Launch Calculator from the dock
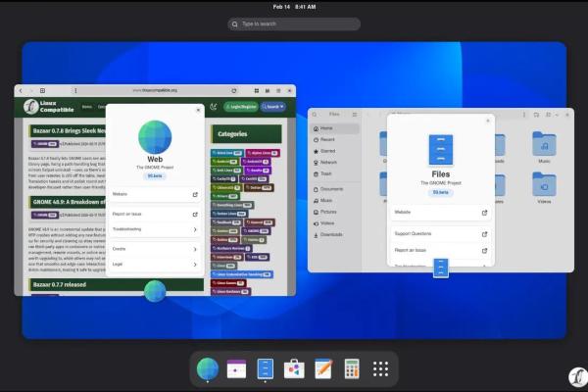This screenshot has height=392, width=588. [x=352, y=368]
